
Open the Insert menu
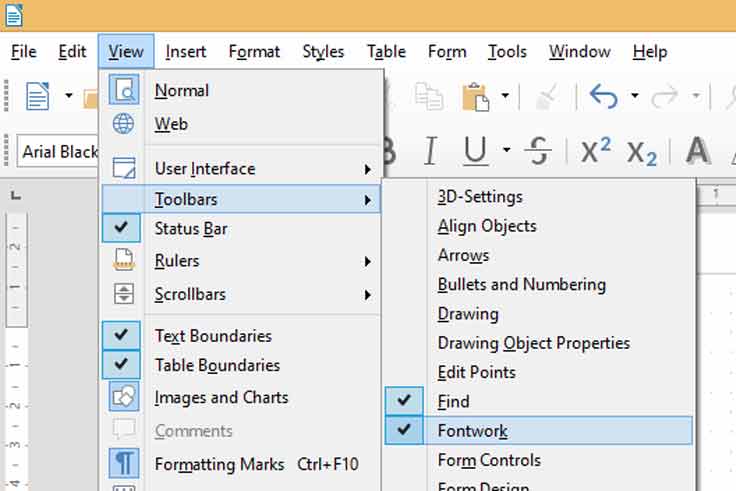click(x=186, y=51)
